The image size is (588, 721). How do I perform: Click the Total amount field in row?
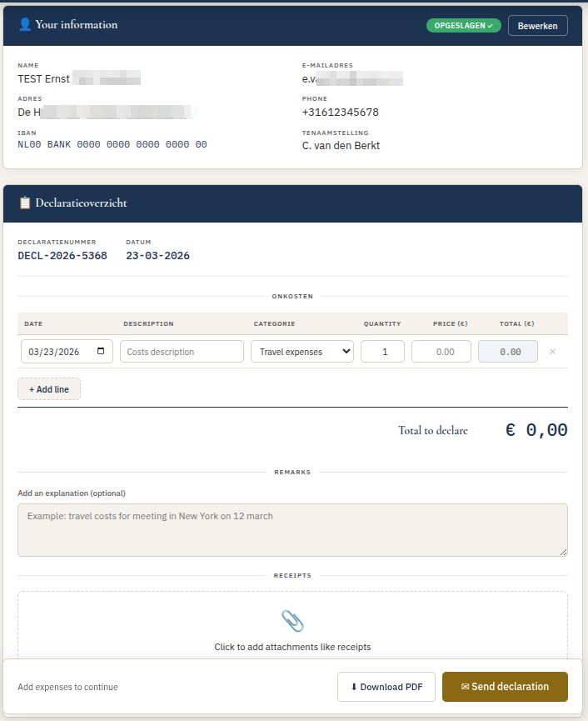(507, 352)
